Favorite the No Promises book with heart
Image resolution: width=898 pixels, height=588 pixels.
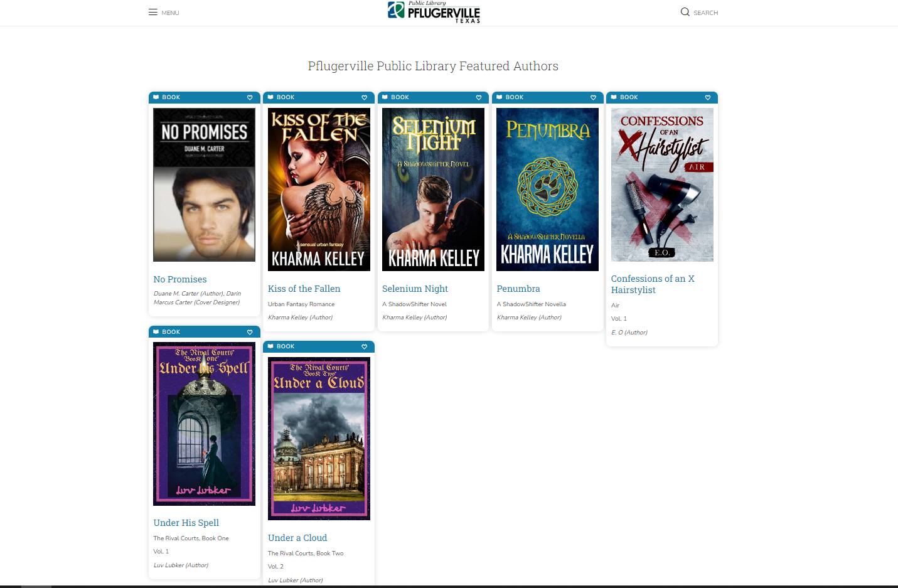click(x=250, y=97)
